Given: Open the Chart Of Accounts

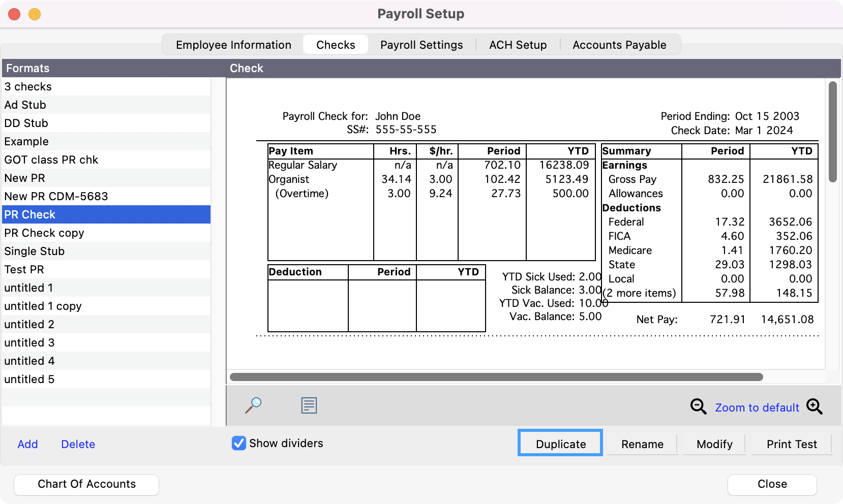Looking at the screenshot, I should [86, 484].
